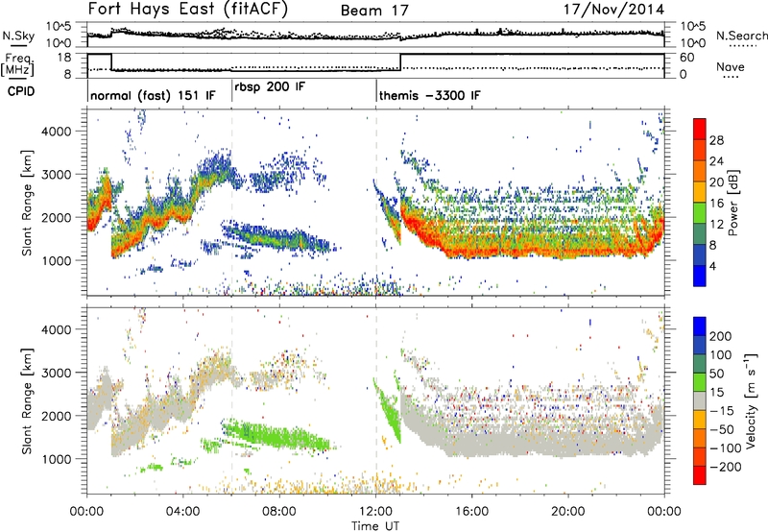The image size is (768, 532).
Task: Select the "normal (fast) 151 IF" CPID entry
Action: (153, 95)
